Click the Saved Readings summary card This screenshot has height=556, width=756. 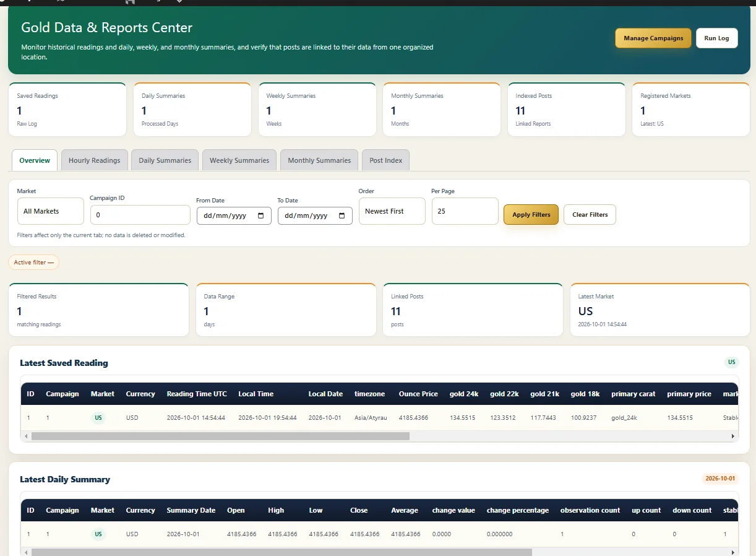pos(67,110)
